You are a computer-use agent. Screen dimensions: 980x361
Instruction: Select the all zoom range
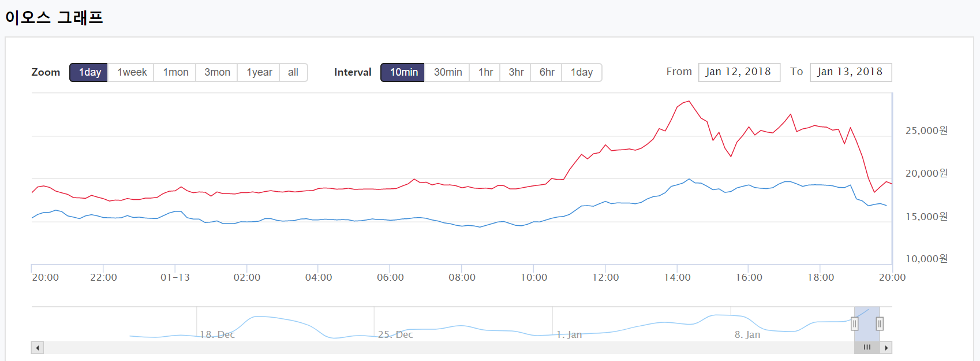coord(293,72)
